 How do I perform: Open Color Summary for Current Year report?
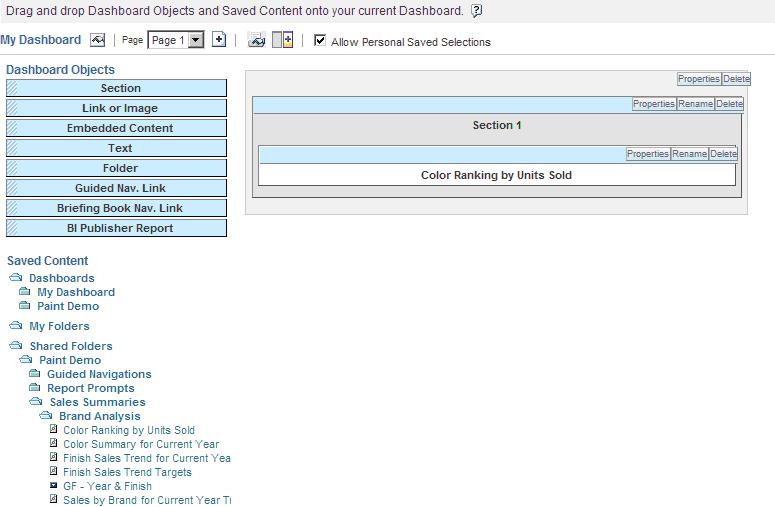140,444
